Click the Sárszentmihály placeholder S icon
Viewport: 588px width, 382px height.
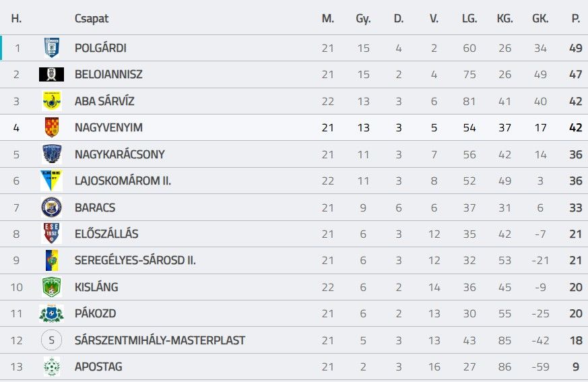click(51, 340)
